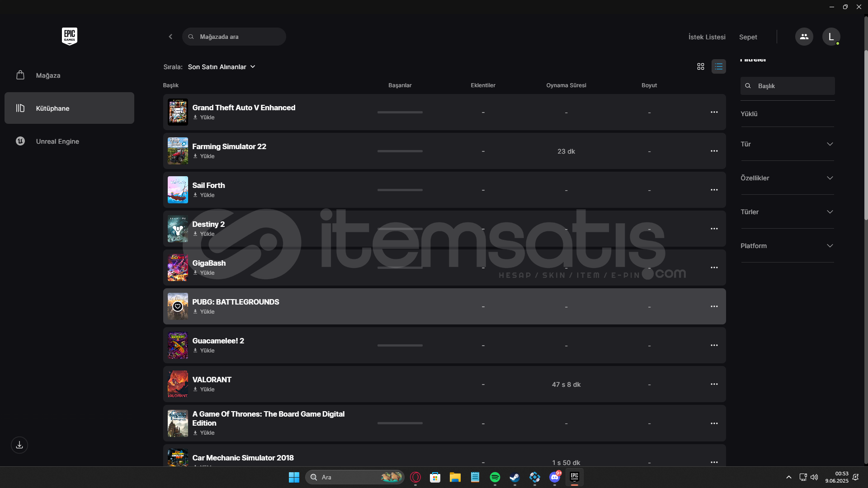868x488 pixels.
Task: Open options menu for Sail Forth
Action: point(714,190)
